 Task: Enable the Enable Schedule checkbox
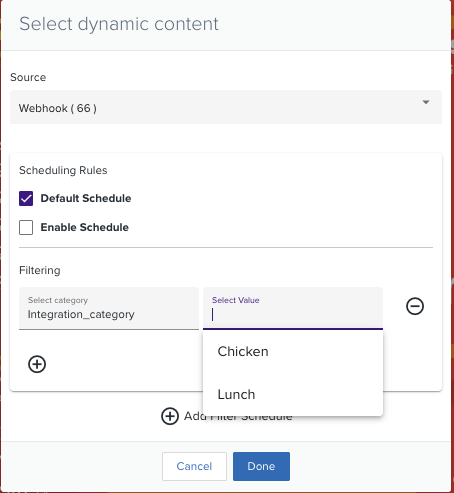(x=26, y=227)
